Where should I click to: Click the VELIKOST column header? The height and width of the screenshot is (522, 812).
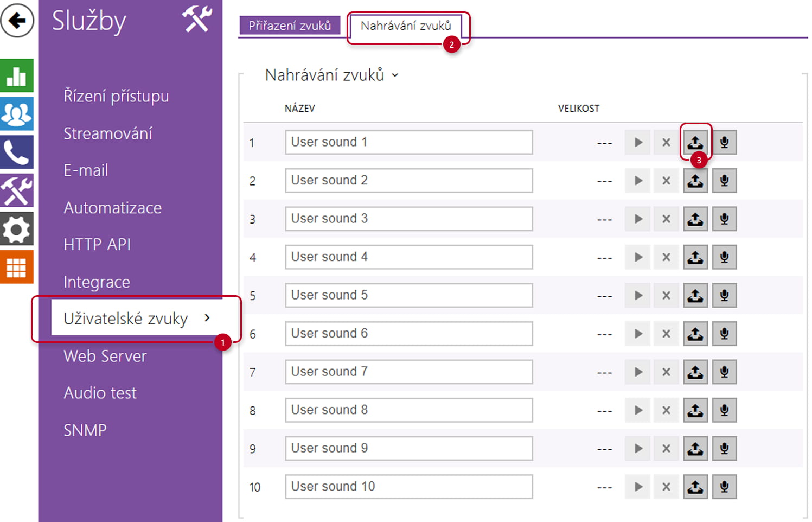click(579, 109)
